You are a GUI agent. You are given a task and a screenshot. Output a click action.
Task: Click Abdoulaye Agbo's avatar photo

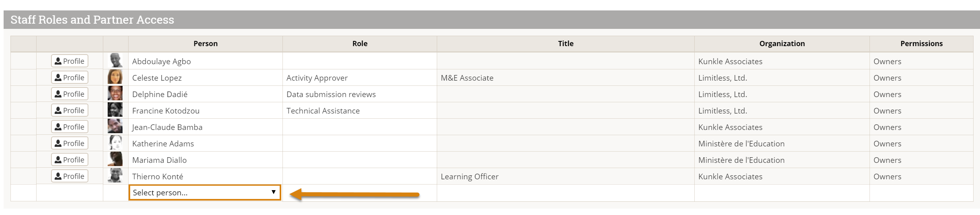coord(115,60)
